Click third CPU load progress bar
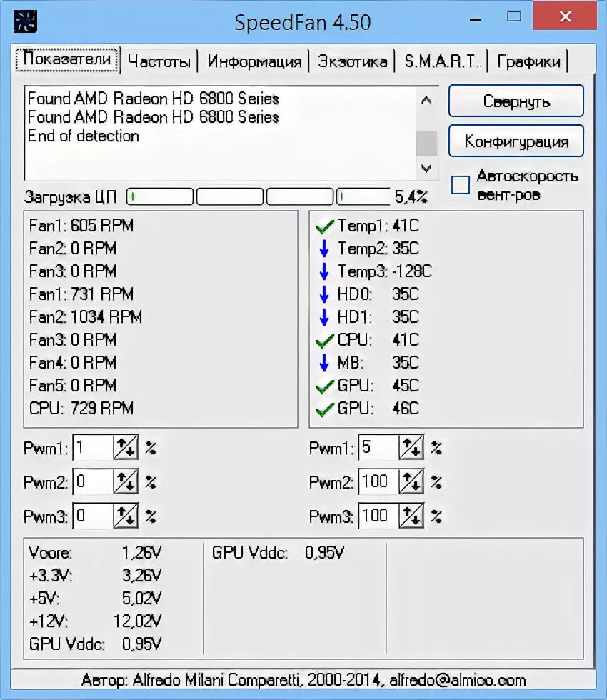 point(300,196)
